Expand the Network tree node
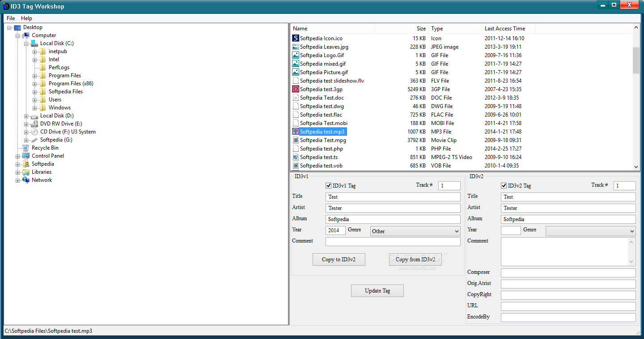 coord(18,180)
